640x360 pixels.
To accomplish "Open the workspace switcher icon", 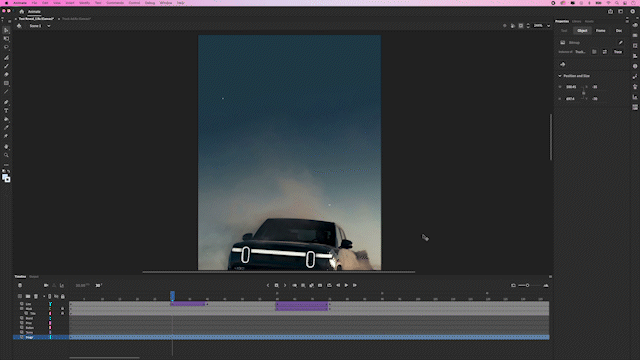I will 621,11.
